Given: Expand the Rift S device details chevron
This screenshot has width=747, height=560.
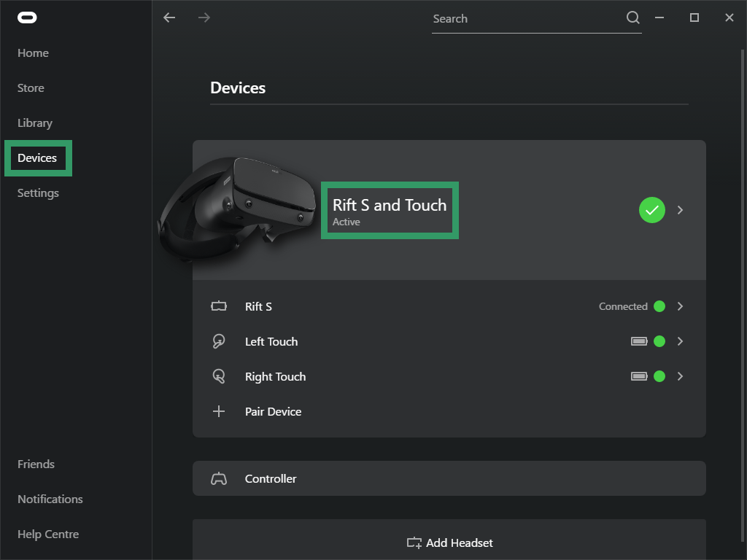Looking at the screenshot, I should (680, 306).
